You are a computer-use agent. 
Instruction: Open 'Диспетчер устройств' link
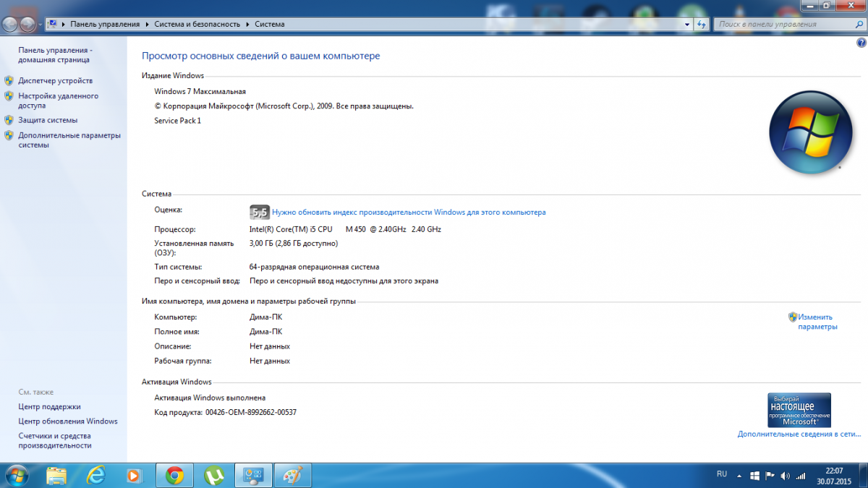click(55, 81)
